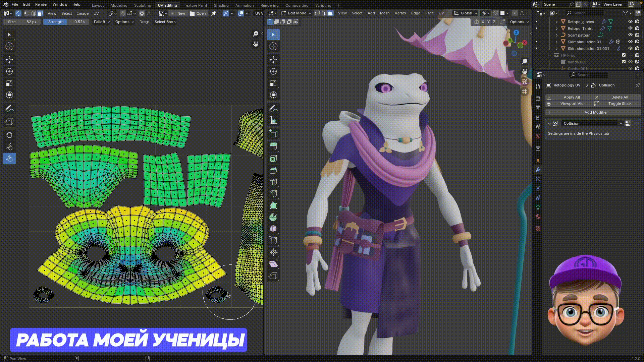
Task: Click the Add Modifier button
Action: pyautogui.click(x=593, y=112)
